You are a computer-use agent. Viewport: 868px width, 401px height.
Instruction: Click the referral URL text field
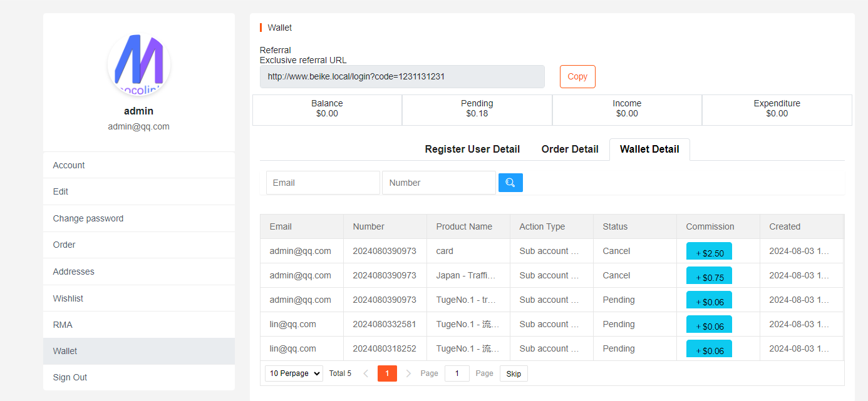click(401, 76)
